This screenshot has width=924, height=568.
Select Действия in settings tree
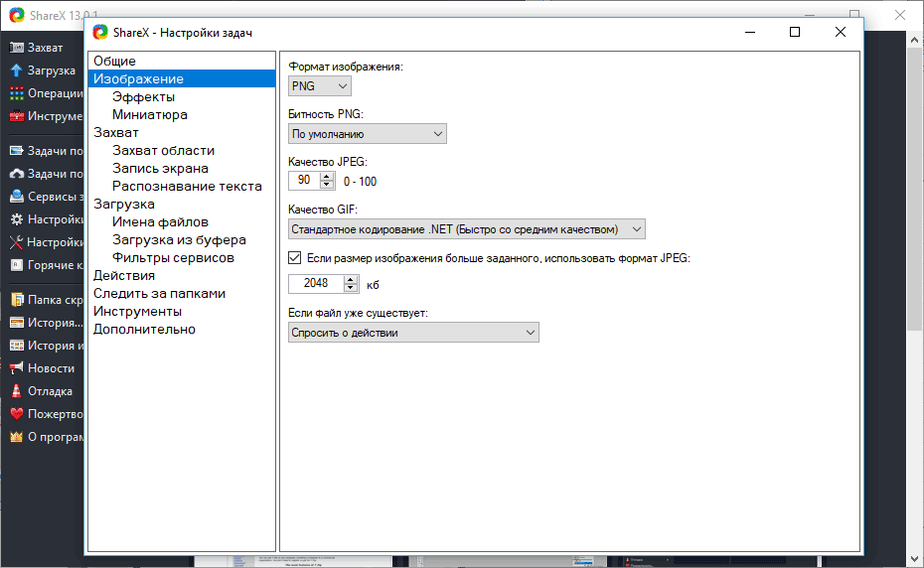coord(124,276)
